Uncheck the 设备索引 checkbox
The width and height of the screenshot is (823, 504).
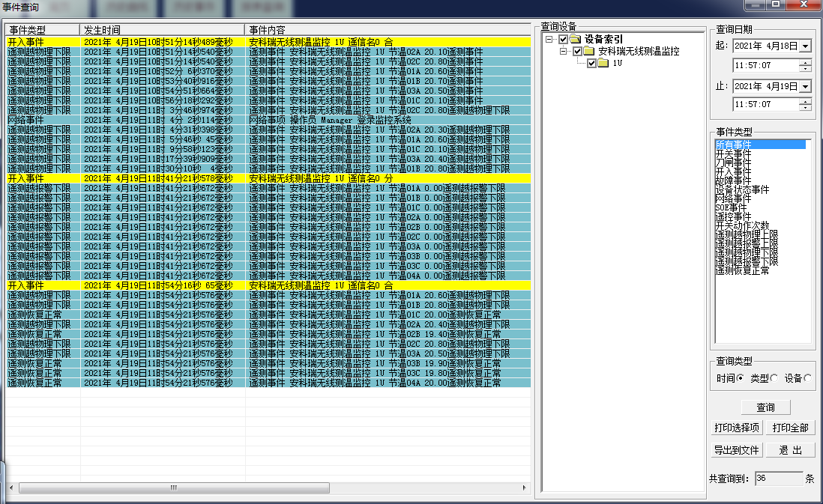click(562, 40)
